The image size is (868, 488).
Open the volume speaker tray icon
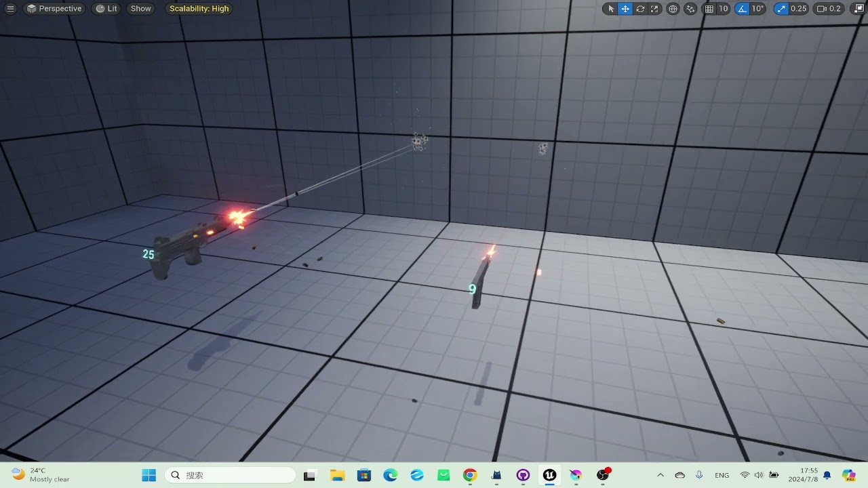pos(759,475)
